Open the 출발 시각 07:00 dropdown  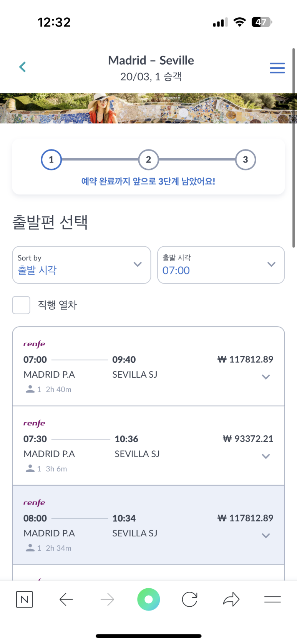[x=221, y=265]
